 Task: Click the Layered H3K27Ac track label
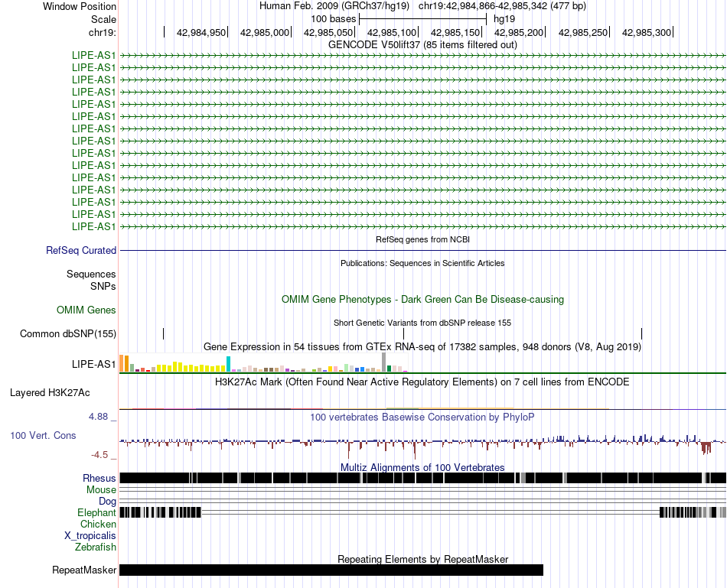tap(50, 393)
